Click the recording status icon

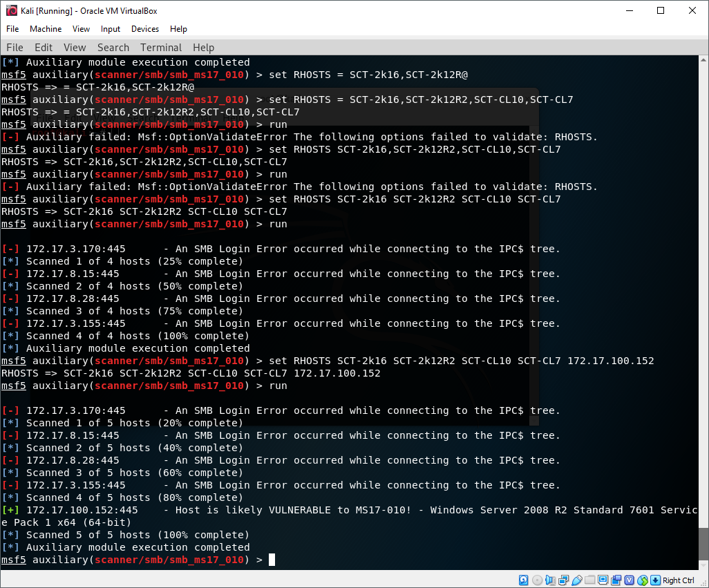(x=616, y=580)
